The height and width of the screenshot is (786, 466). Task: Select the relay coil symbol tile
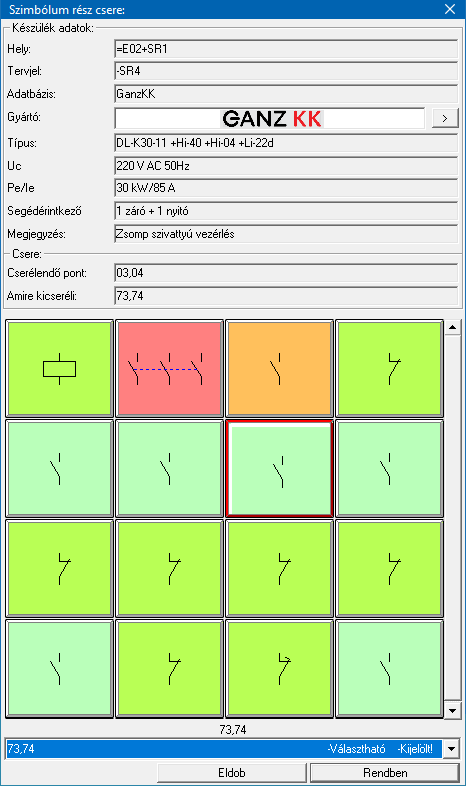tap(60, 368)
